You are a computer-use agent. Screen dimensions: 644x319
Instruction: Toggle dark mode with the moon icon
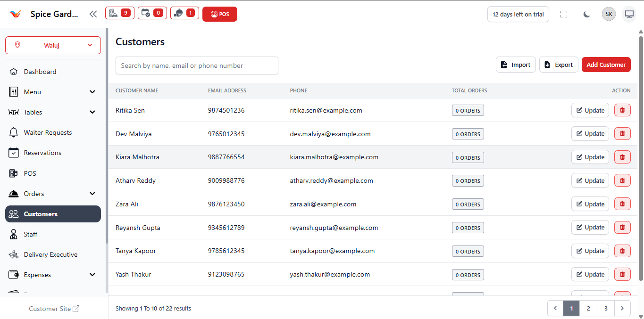tap(586, 14)
